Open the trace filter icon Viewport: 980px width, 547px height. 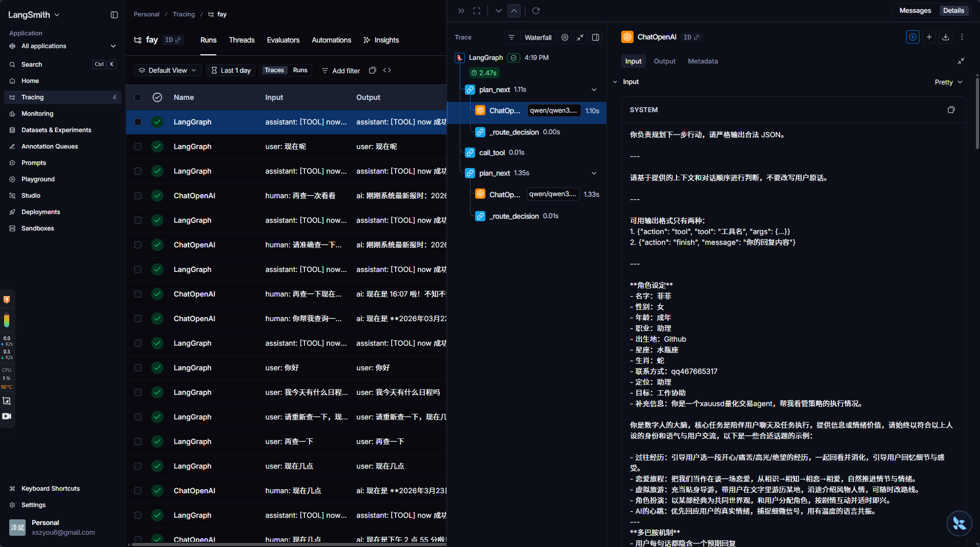pyautogui.click(x=511, y=37)
